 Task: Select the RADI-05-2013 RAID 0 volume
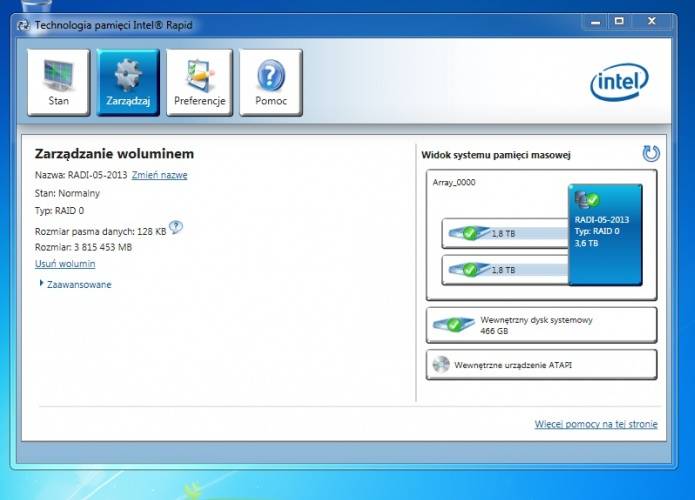pos(605,234)
